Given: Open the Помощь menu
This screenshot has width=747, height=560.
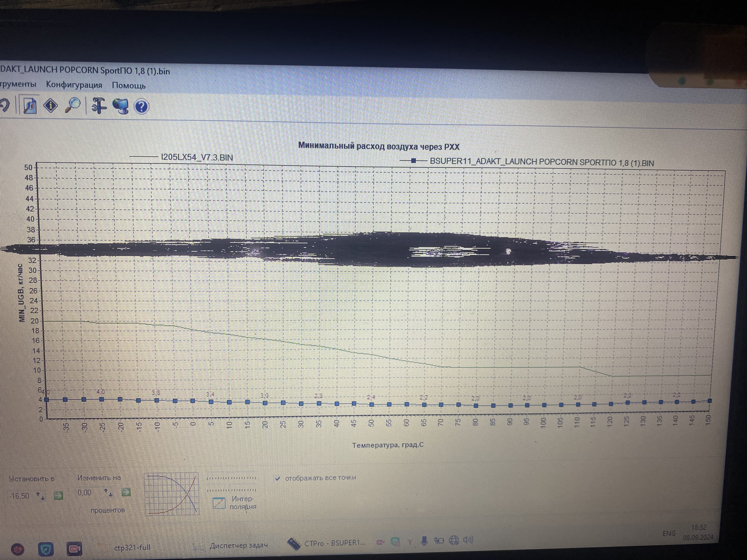Looking at the screenshot, I should pos(129,85).
